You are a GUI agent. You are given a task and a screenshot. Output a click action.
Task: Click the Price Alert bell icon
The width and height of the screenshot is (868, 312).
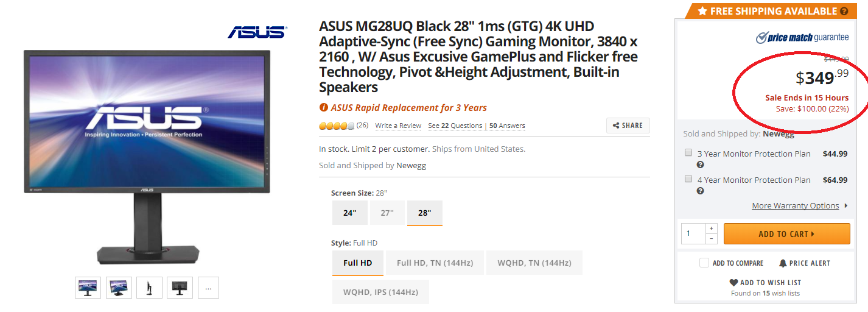coord(783,263)
